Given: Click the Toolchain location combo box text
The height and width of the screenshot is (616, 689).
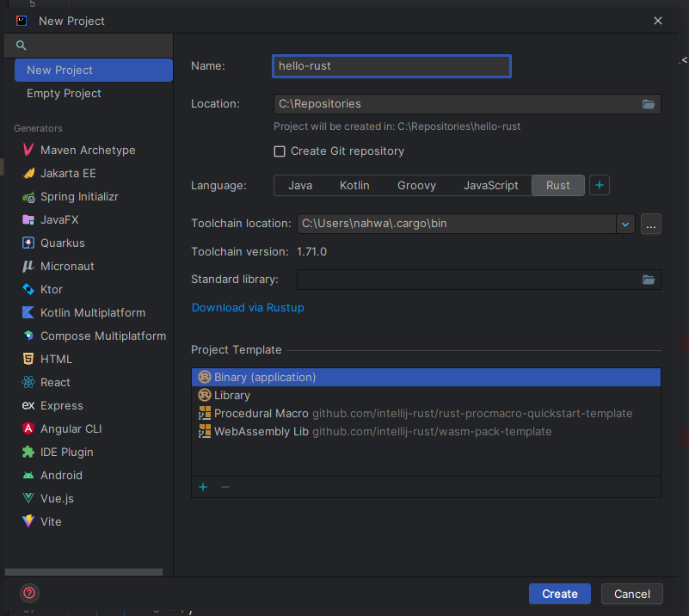Looking at the screenshot, I should pyautogui.click(x=457, y=224).
